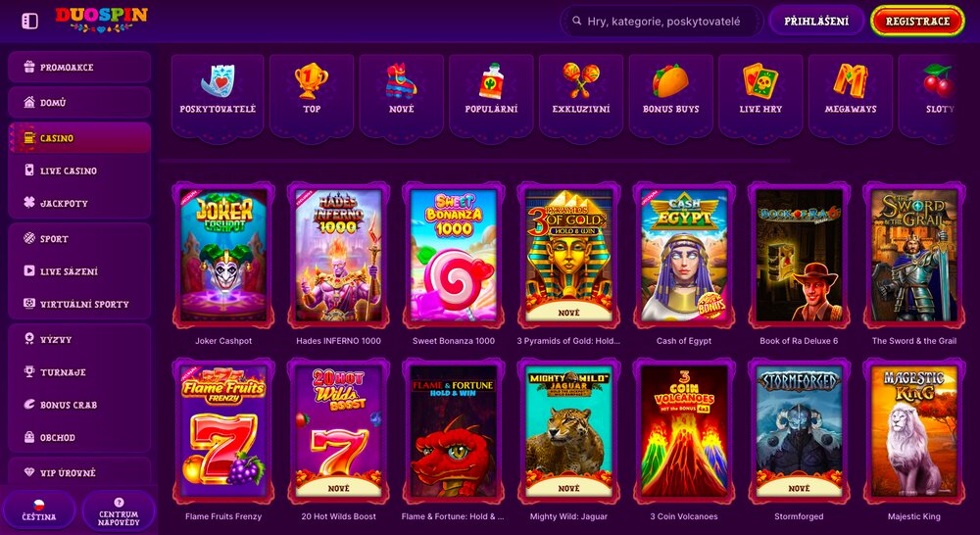Go to Promoakce in the sidebar
The width and height of the screenshot is (980, 535).
[79, 67]
